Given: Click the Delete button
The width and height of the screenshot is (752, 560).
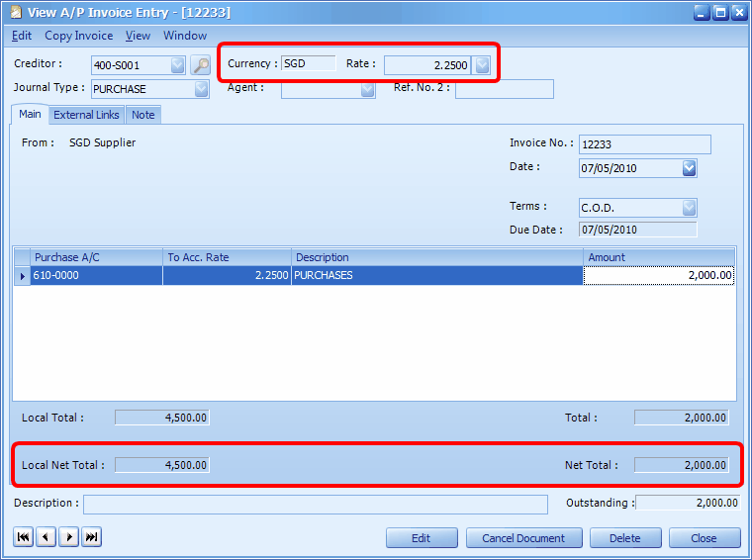Looking at the screenshot, I should pos(625,538).
